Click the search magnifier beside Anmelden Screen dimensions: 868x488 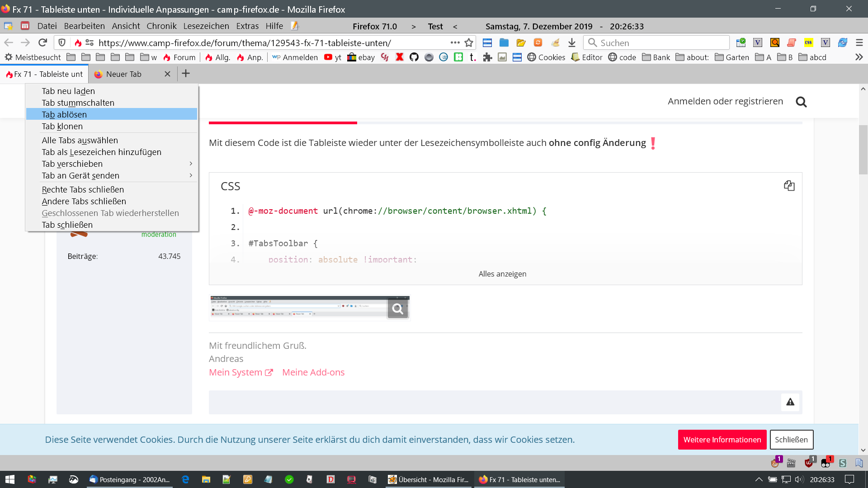click(x=801, y=102)
